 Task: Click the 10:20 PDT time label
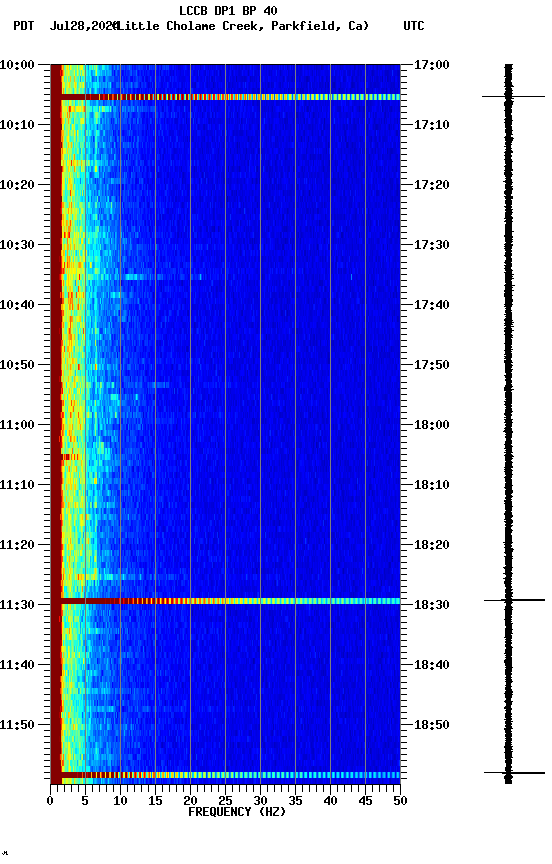point(17,185)
